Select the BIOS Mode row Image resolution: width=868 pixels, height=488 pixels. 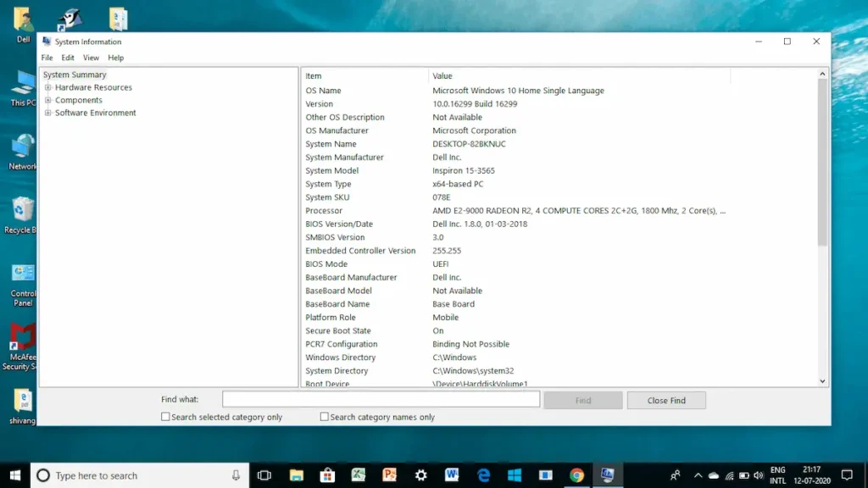click(x=559, y=264)
